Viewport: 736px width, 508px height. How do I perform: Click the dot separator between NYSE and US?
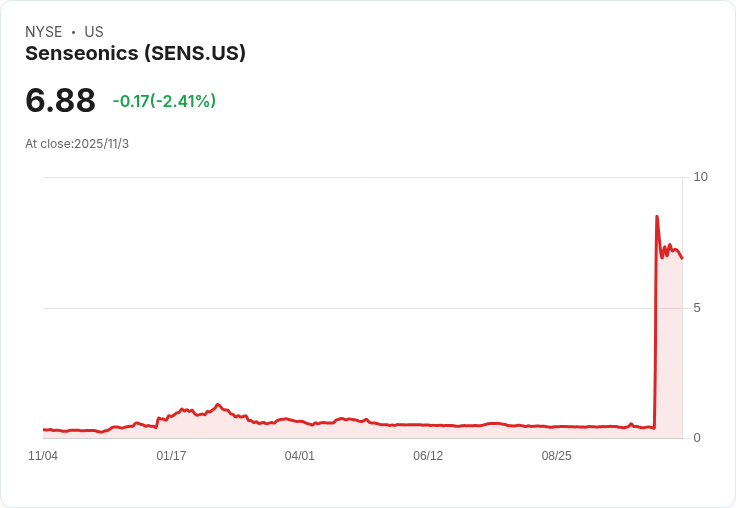(x=74, y=32)
